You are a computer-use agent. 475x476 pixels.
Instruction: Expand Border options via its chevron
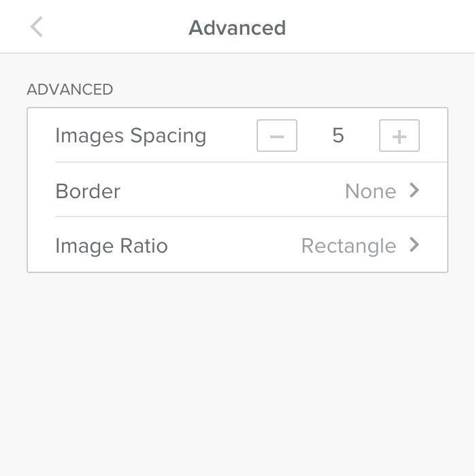click(414, 191)
